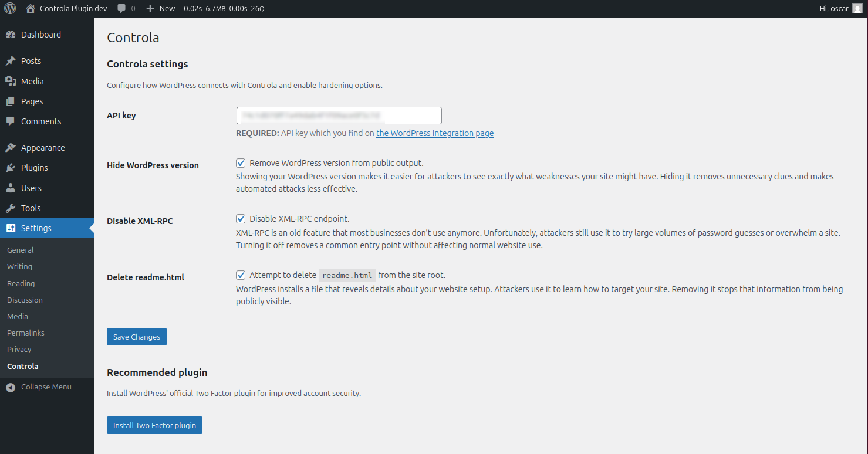Click the Comments speech bubble sidebar icon
Screen dimensions: 868x454
(x=11, y=121)
